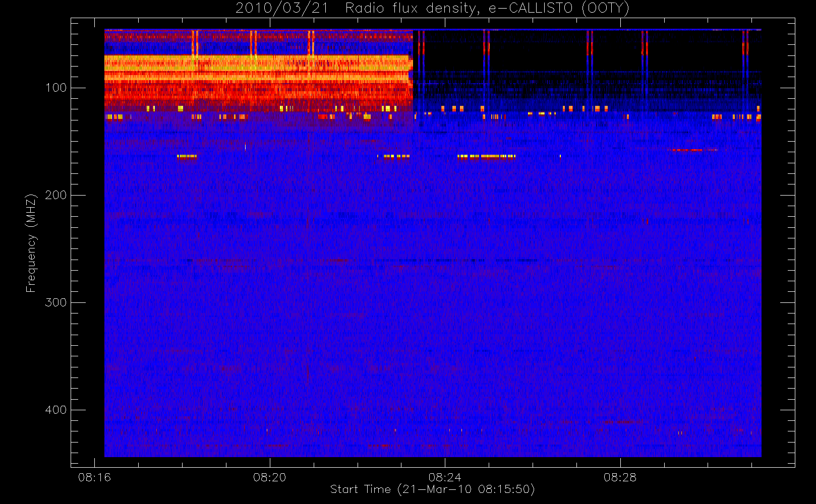Click the 08:28 time tick label
816x504 pixels.
click(x=620, y=477)
